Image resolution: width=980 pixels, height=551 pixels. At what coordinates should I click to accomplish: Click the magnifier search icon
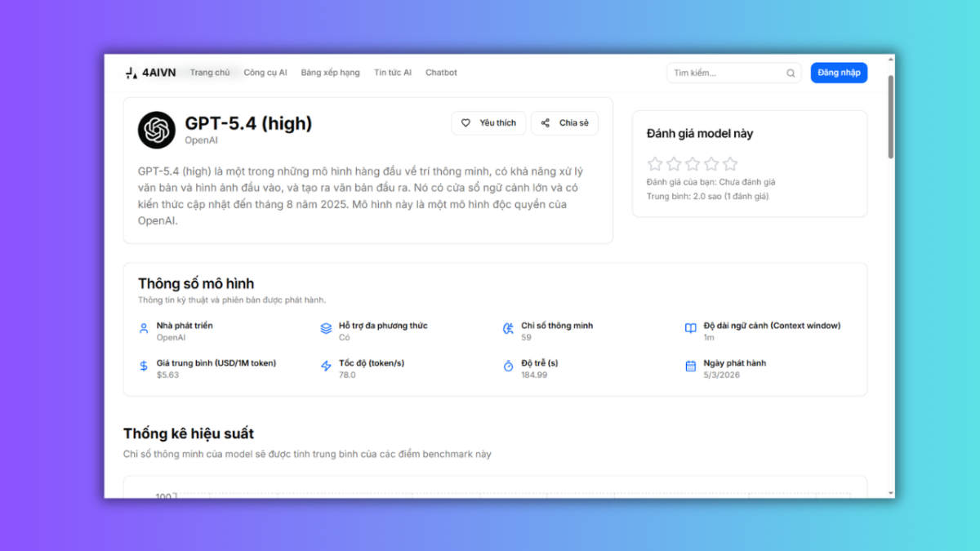pyautogui.click(x=791, y=73)
